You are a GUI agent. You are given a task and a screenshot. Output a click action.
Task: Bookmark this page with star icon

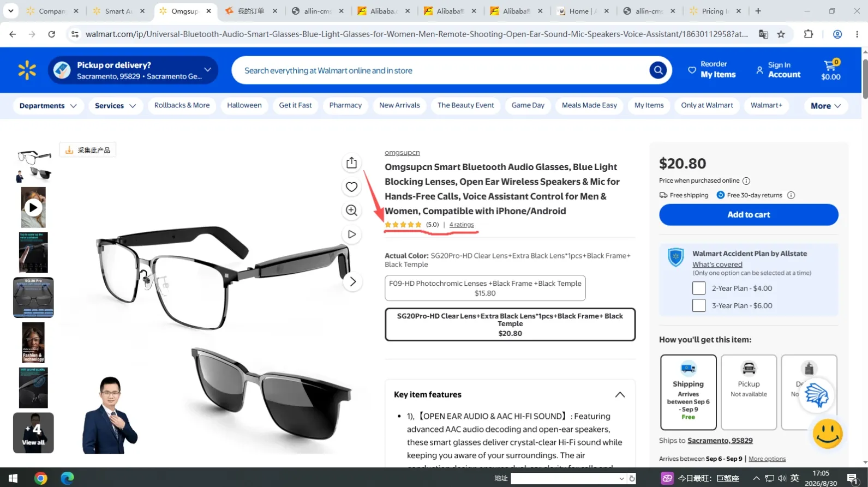(x=781, y=34)
